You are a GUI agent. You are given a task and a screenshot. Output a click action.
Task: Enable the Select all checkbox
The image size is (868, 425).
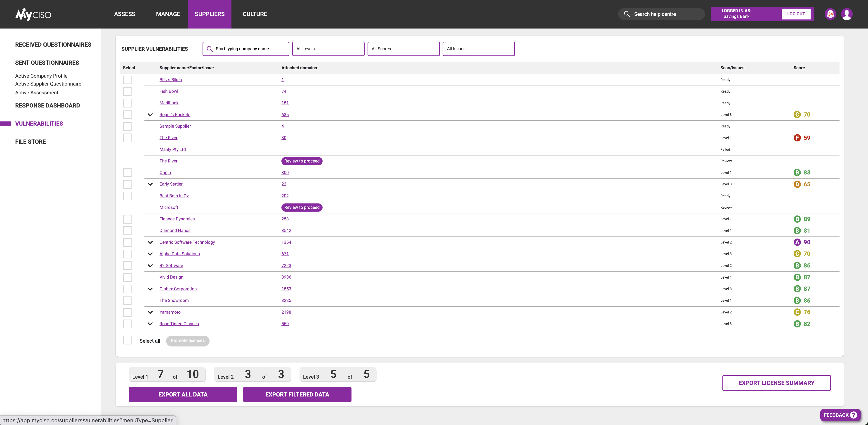click(x=127, y=340)
